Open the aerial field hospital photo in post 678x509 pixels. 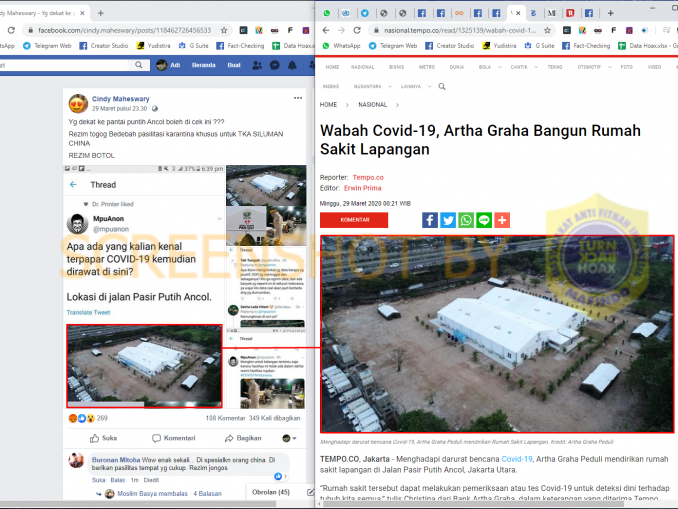144,366
